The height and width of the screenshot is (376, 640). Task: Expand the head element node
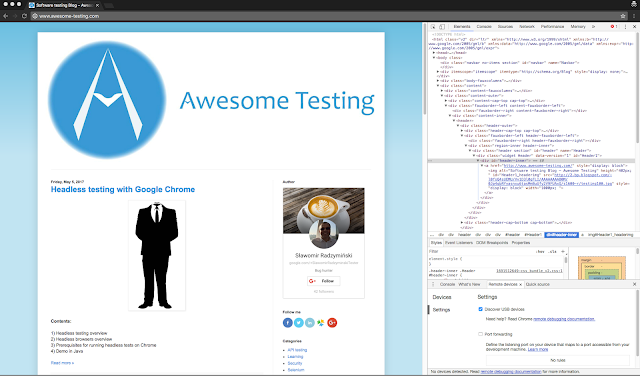click(434, 53)
